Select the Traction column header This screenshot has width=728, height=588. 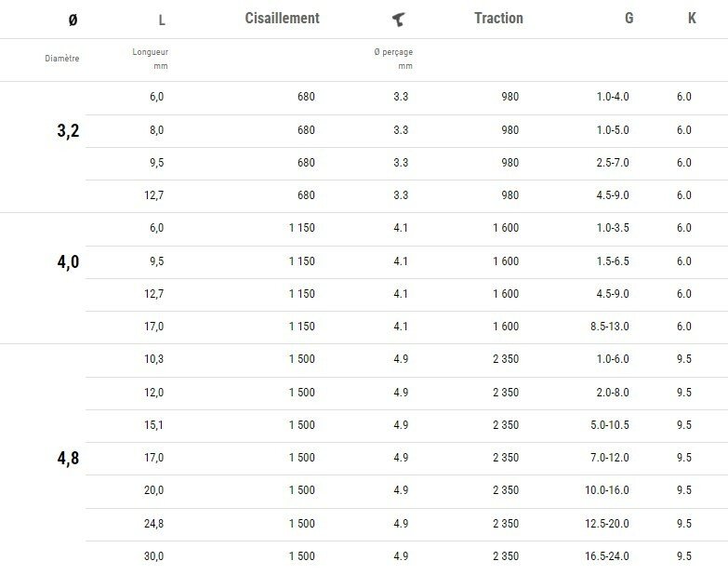point(498,19)
